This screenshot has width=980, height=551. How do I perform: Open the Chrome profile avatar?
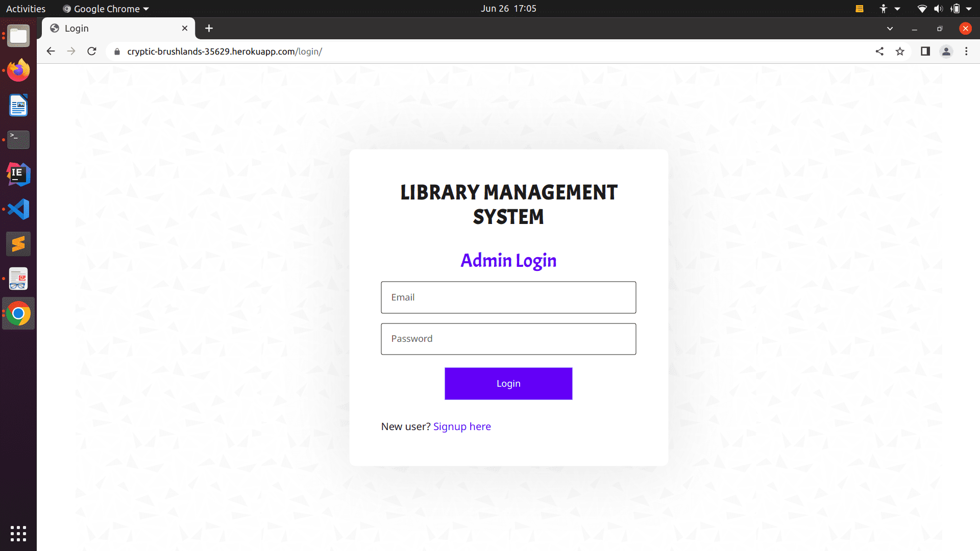(x=946, y=51)
